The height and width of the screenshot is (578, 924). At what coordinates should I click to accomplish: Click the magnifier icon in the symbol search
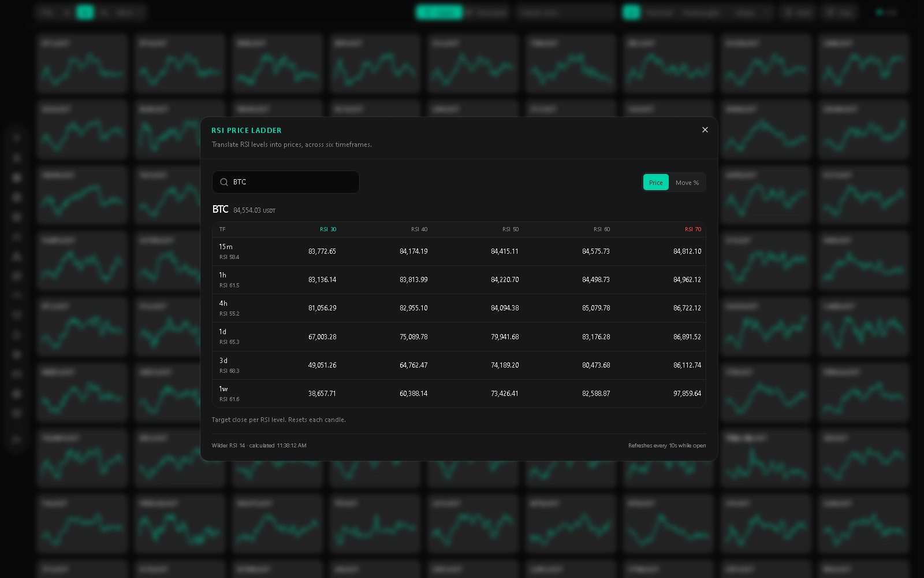coord(224,182)
